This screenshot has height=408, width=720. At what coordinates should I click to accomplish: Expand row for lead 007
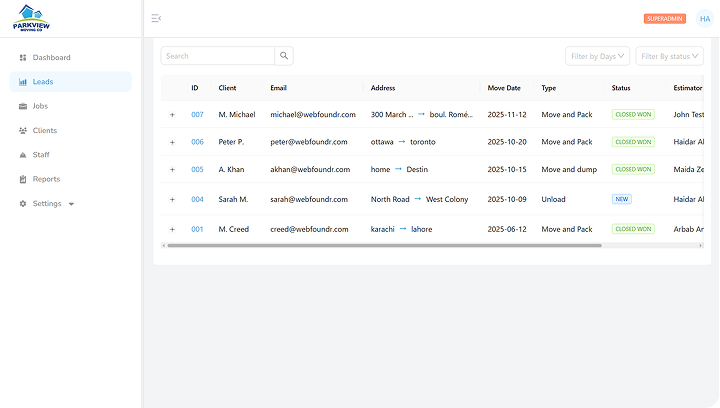(172, 115)
